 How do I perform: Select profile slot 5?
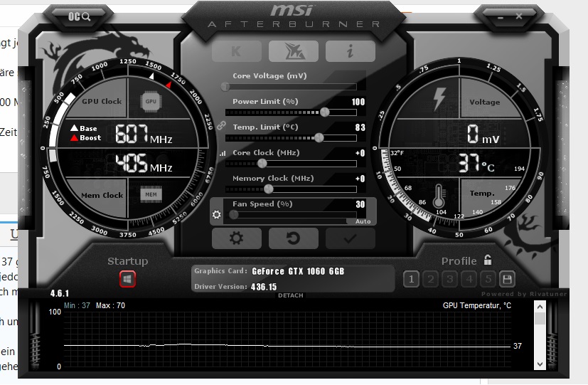point(488,279)
